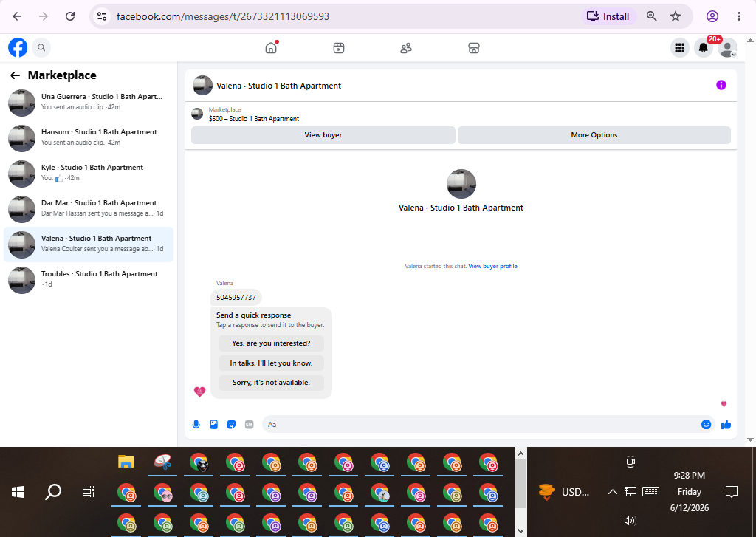The height and width of the screenshot is (537, 756).
Task: Click the View buyer button
Action: pos(323,135)
